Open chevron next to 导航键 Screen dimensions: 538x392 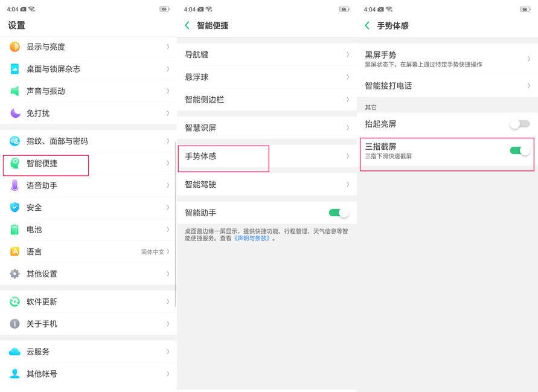pos(348,54)
